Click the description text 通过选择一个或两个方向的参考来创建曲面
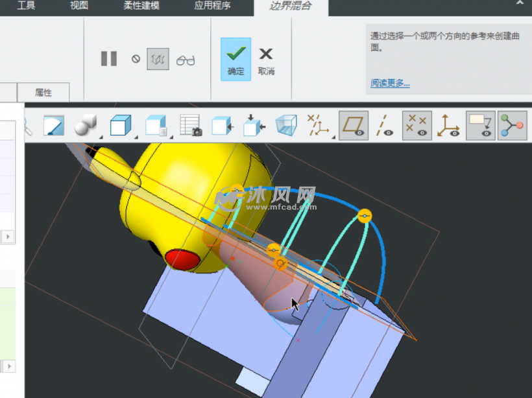The image size is (532, 398). (x=445, y=41)
